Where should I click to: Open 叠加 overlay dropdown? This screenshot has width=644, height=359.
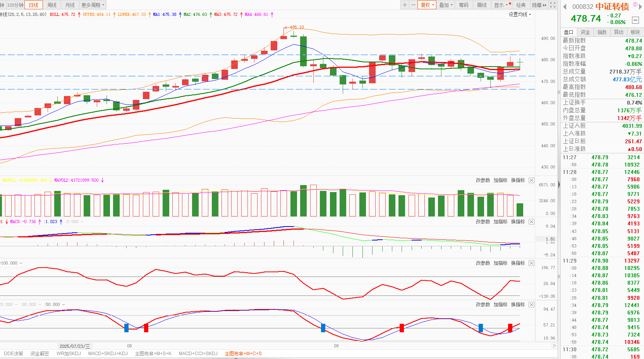[x=446, y=5]
